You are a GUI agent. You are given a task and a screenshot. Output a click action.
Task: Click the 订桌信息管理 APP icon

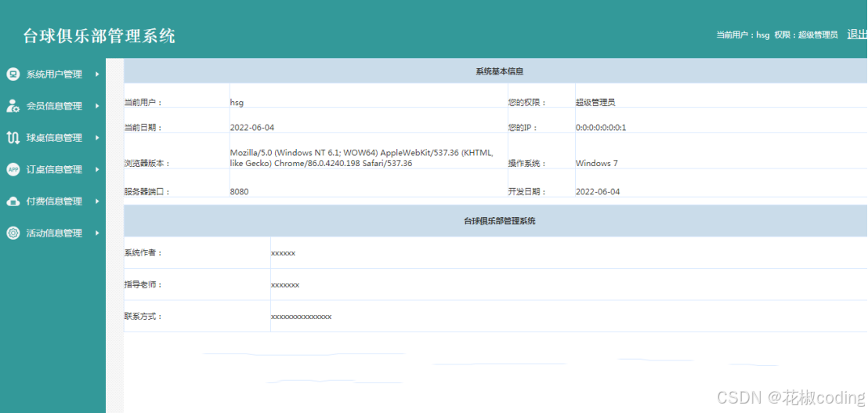click(13, 169)
